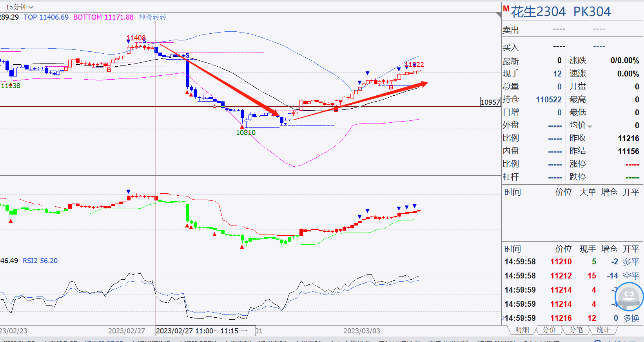Click the blue S sell marker under 11408 peak
The image size is (644, 342).
pyautogui.click(x=144, y=41)
